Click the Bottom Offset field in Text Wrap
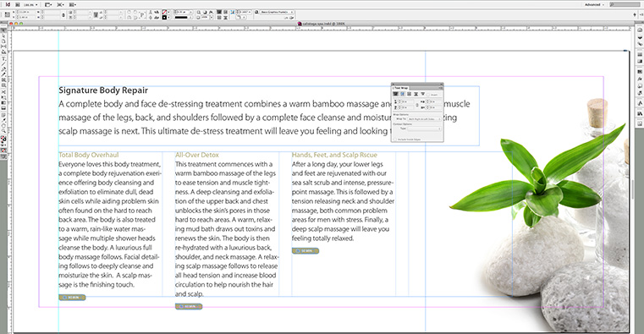The width and height of the screenshot is (644, 334). coord(406,107)
